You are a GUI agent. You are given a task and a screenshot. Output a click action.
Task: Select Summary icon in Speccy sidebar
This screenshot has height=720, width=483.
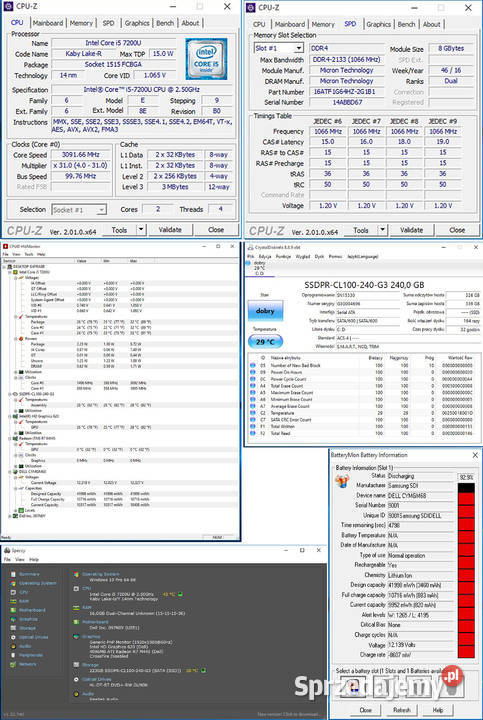tap(13, 574)
